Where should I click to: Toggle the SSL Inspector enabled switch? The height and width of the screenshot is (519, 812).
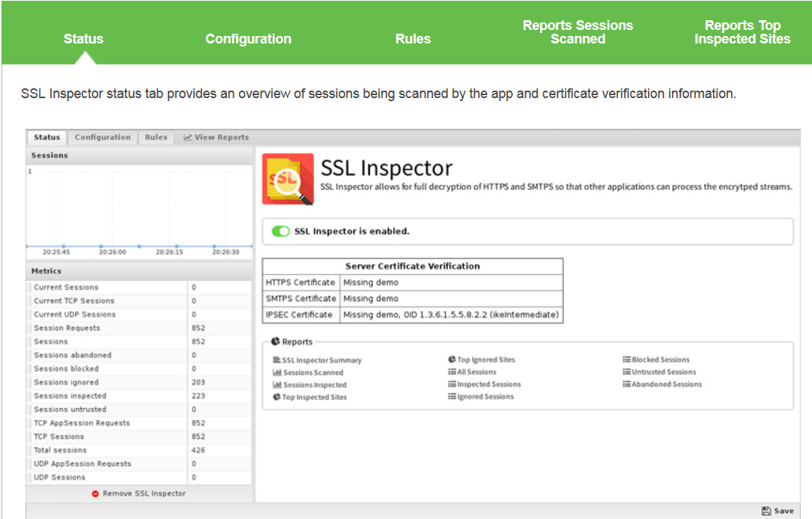[281, 231]
